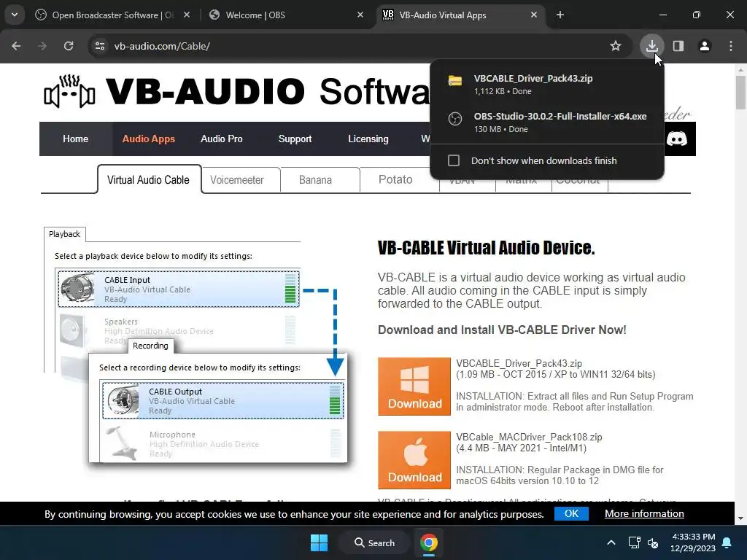This screenshot has height=560, width=747.
Task: Open the new tab plus button
Action: point(560,15)
